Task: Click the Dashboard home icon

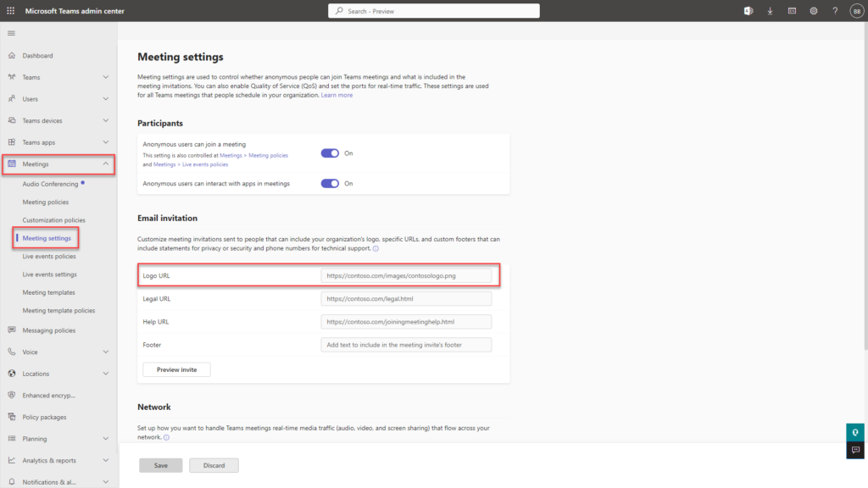Action: tap(12, 55)
